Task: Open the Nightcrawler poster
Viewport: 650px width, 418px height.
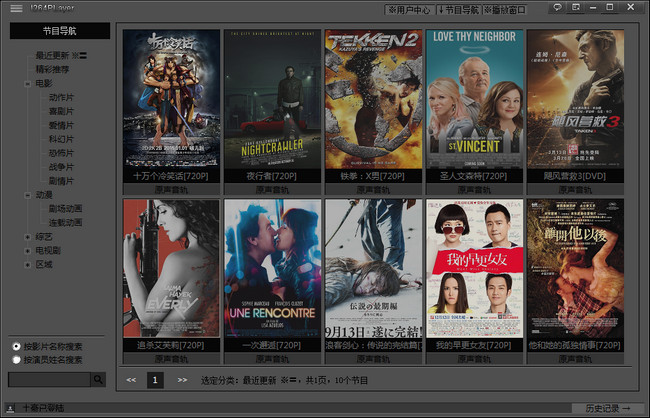Action: point(272,99)
